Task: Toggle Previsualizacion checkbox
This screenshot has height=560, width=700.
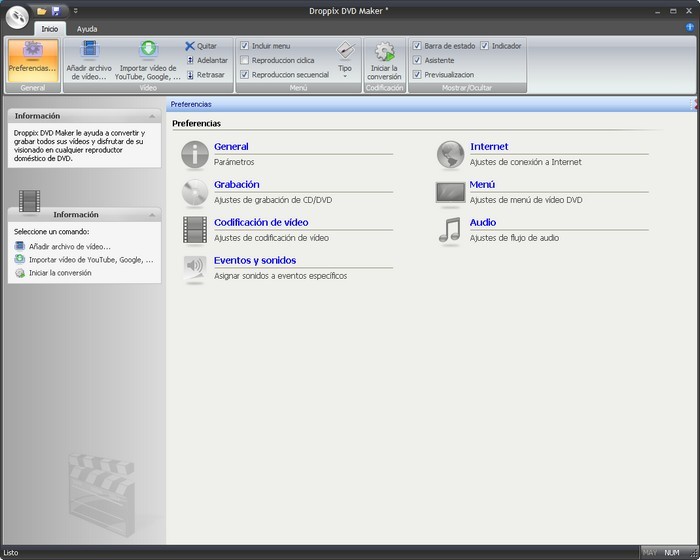Action: tap(417, 74)
